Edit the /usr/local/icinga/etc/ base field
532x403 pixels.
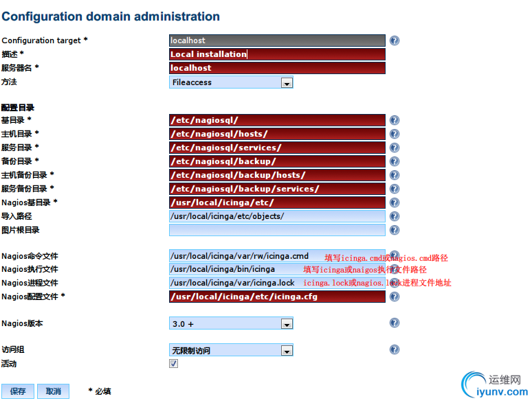[277, 203]
